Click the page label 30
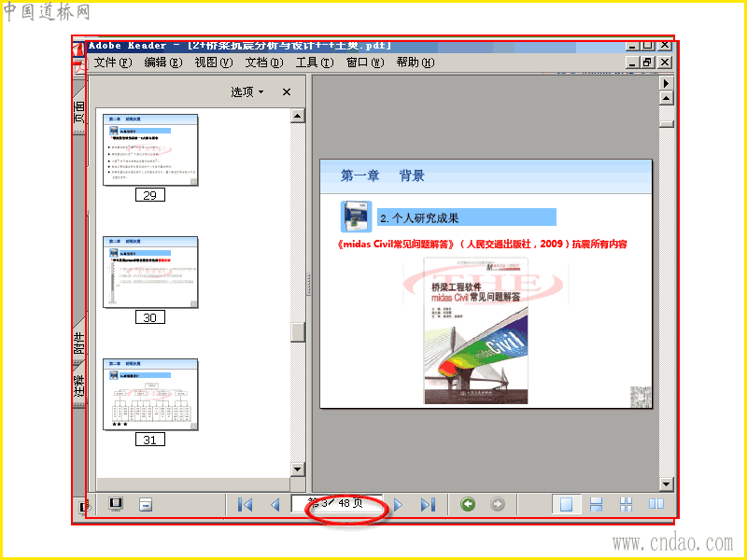This screenshot has width=747, height=560. 150,317
